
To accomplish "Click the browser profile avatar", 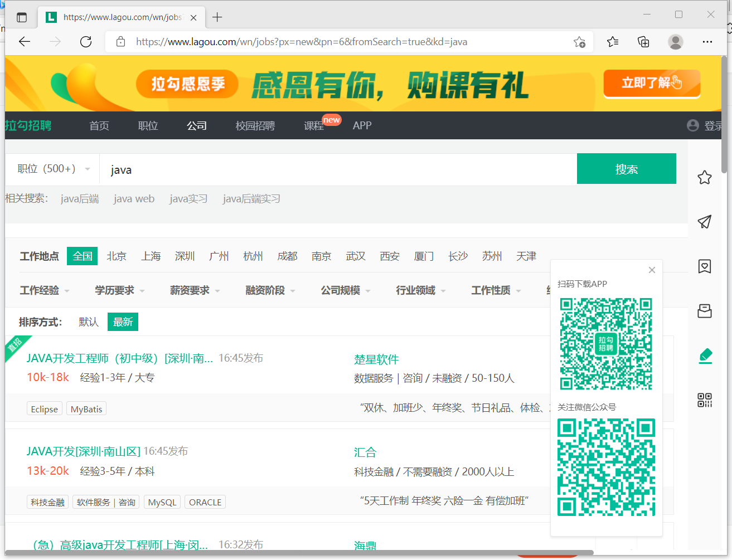I will 676,42.
